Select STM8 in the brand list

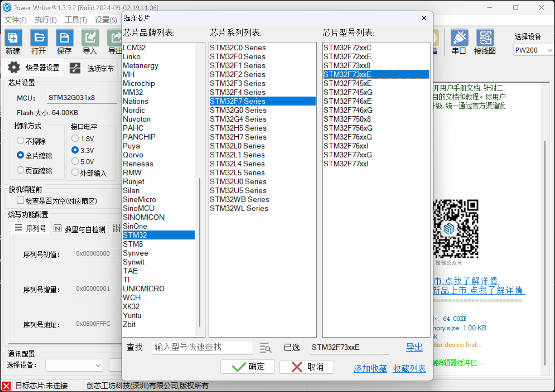click(x=159, y=244)
